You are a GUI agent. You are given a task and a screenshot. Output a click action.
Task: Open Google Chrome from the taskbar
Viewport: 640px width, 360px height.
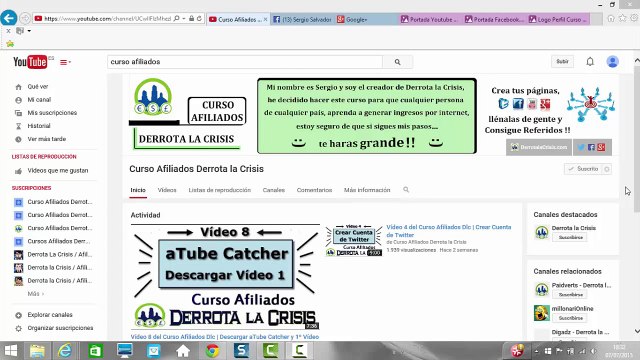point(212,351)
